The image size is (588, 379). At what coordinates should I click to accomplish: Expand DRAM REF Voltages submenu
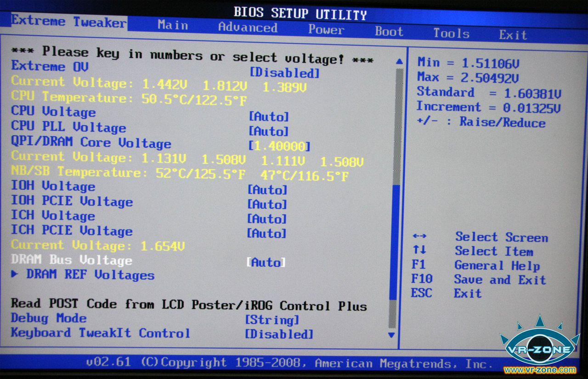[83, 275]
